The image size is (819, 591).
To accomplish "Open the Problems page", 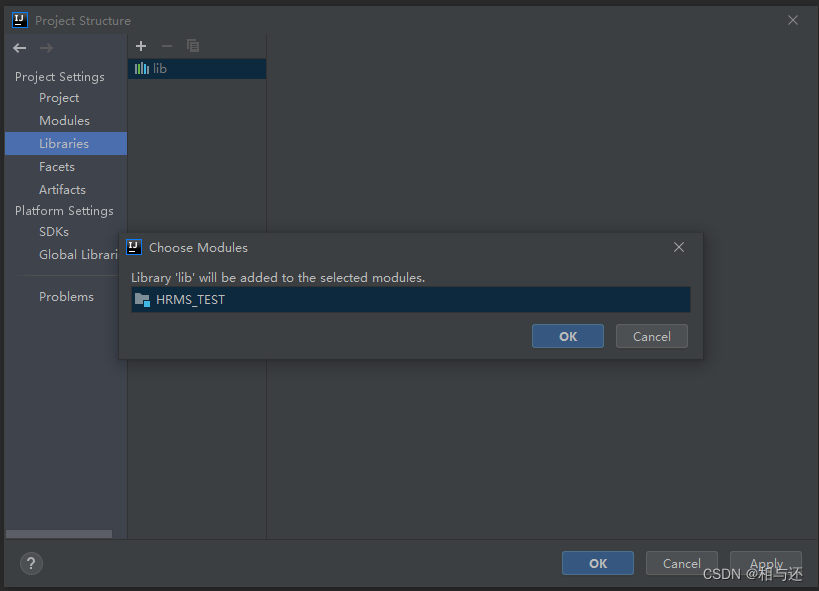I will coord(66,296).
